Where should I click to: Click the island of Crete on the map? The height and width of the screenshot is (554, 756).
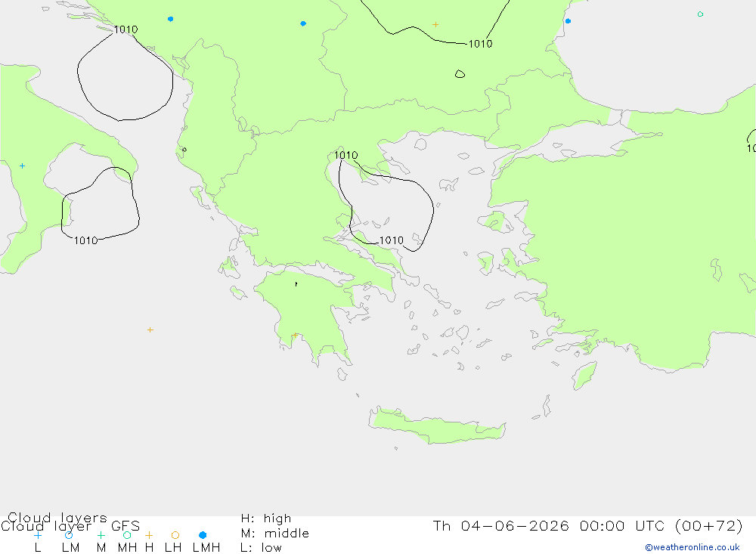(x=438, y=426)
